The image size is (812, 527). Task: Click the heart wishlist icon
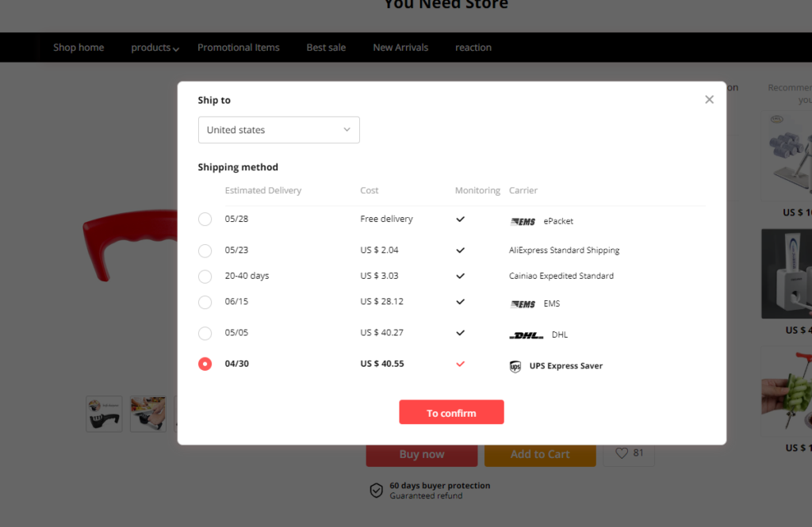point(622,453)
